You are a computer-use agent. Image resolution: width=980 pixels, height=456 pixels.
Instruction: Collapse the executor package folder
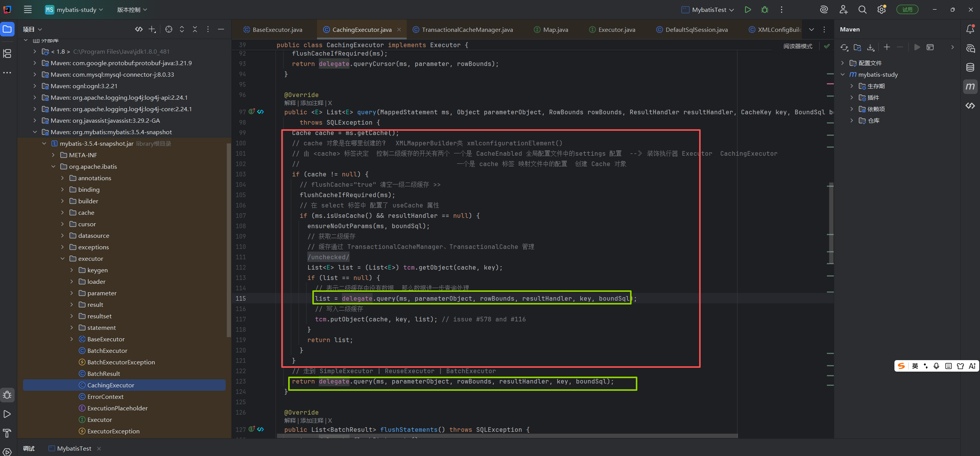63,259
